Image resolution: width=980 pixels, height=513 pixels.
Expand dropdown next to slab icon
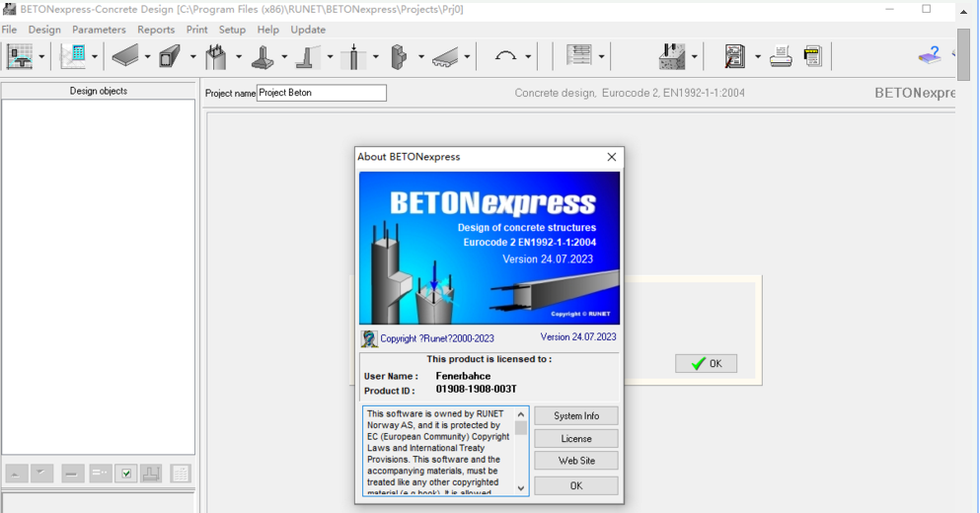tap(147, 57)
